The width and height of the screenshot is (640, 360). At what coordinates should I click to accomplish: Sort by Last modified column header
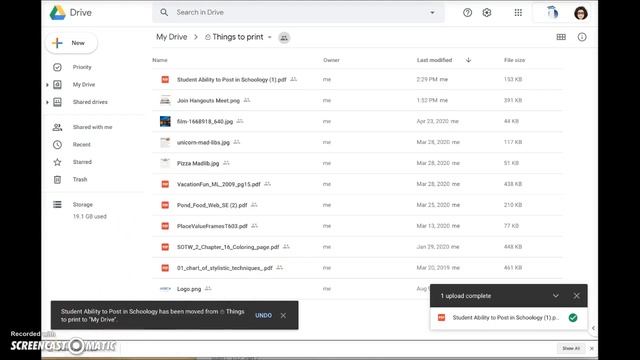point(434,60)
